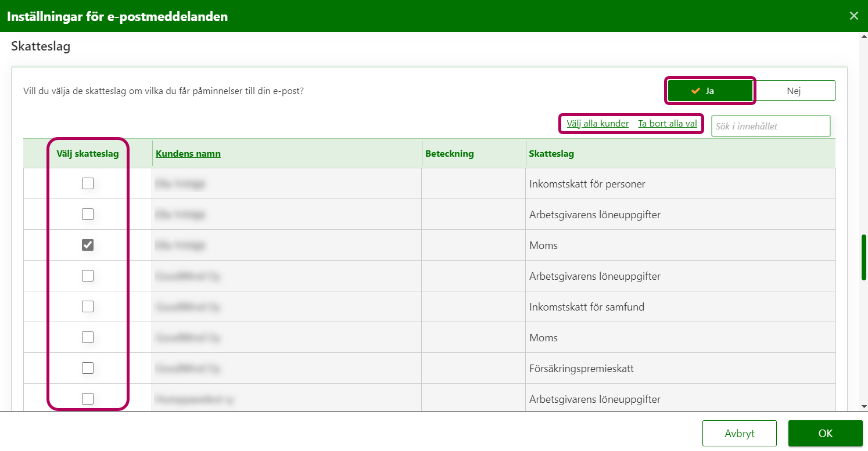Click the Ta bort alla val link
868x451 pixels.
(x=667, y=124)
